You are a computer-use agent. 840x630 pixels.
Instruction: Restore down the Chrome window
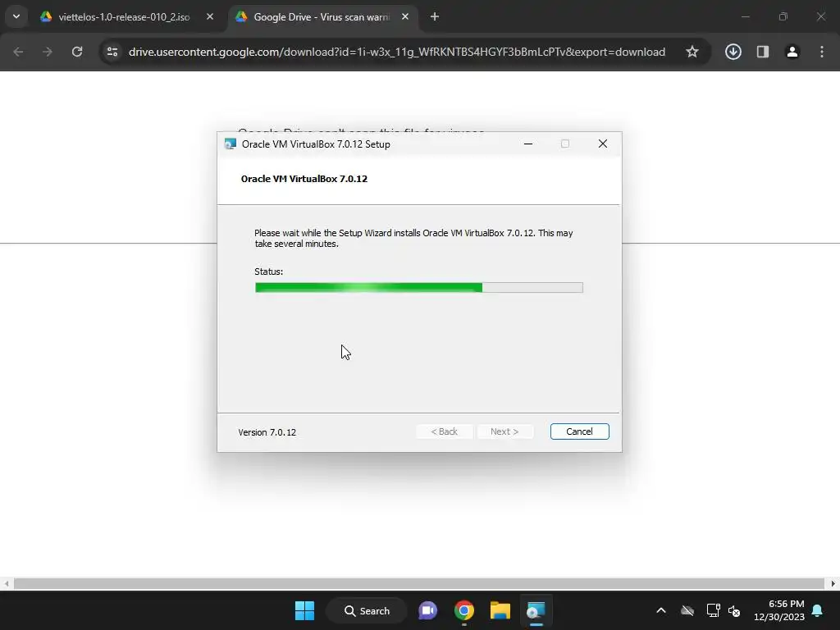[x=783, y=16]
